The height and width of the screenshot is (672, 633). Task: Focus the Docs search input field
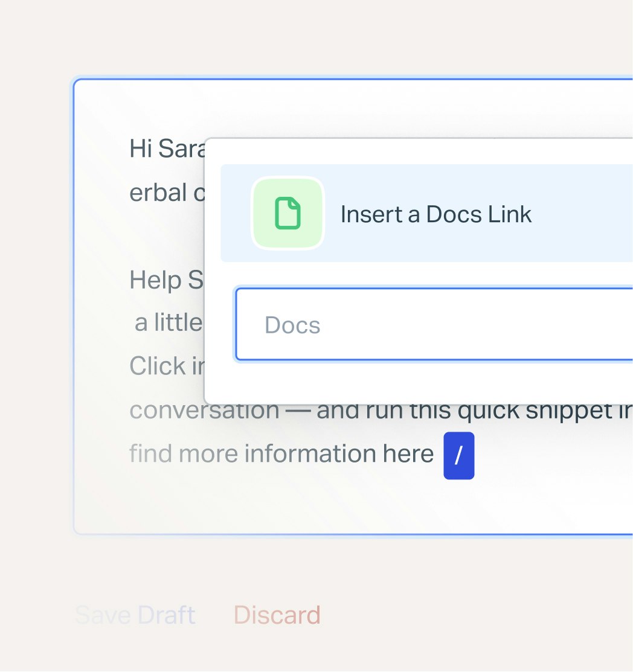[x=434, y=324]
